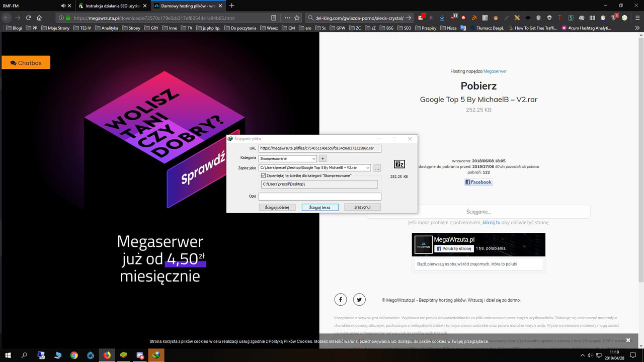Screen dimensions: 644x362
Task: Expand the Kategoria dropdown
Action: (x=314, y=158)
